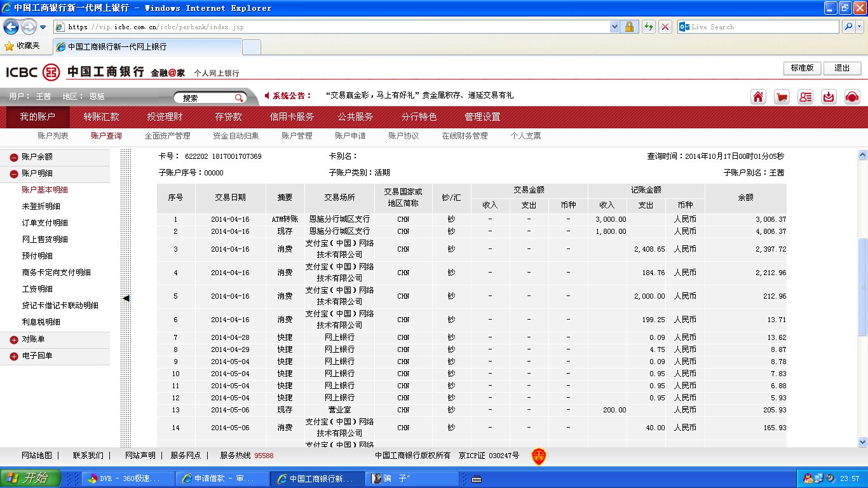The width and height of the screenshot is (868, 488).
Task: Click the customer profile list icon
Action: (805, 97)
